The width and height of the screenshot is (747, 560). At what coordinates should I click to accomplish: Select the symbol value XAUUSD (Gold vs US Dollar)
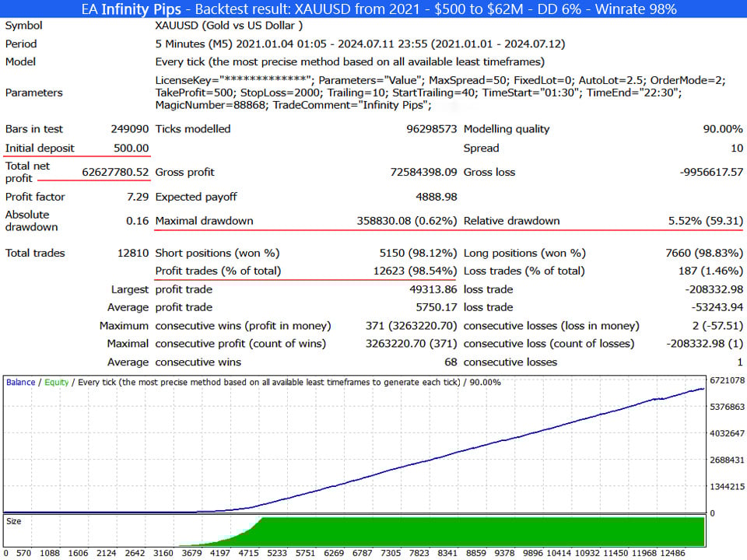point(229,26)
